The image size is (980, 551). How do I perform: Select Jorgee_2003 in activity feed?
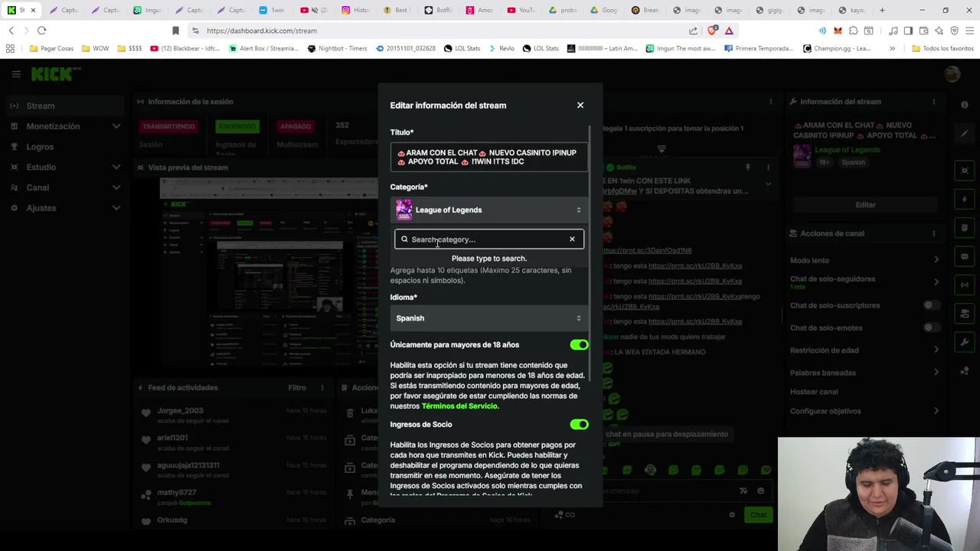click(x=180, y=411)
